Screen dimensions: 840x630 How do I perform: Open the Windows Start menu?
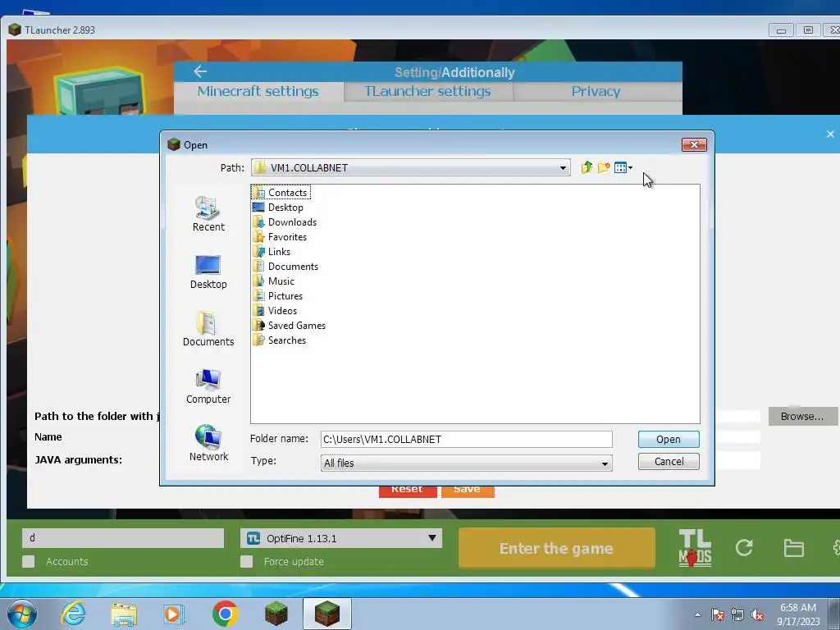(x=22, y=614)
